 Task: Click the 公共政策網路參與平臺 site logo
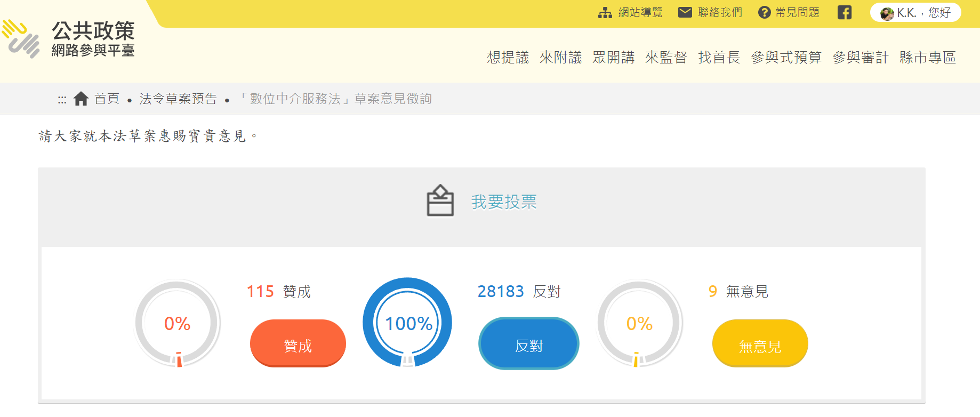point(69,39)
